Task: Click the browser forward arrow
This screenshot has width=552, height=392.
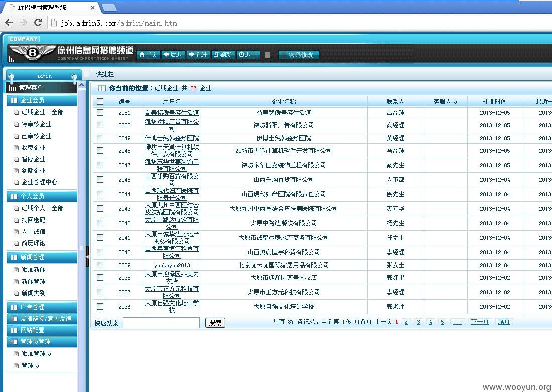Action: (x=23, y=23)
